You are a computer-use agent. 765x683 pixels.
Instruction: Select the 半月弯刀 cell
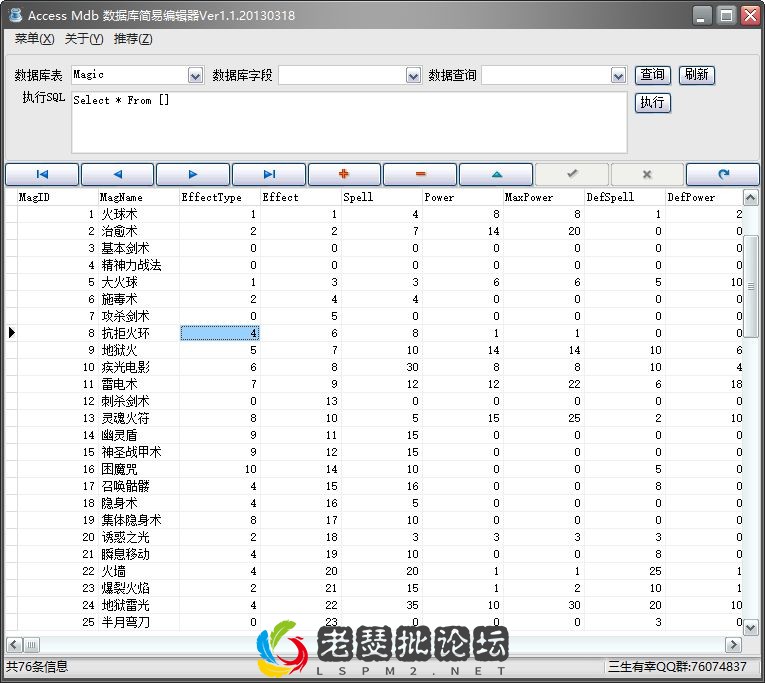point(139,622)
